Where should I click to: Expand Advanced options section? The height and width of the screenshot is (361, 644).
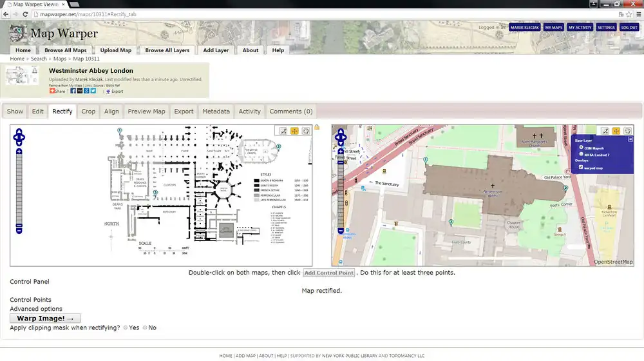(36, 309)
